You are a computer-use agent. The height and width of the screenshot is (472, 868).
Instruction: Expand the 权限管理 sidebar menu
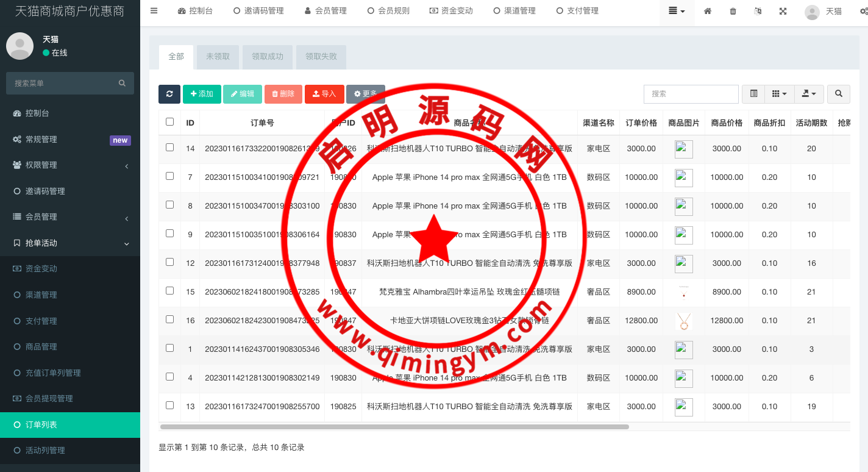(x=70, y=165)
